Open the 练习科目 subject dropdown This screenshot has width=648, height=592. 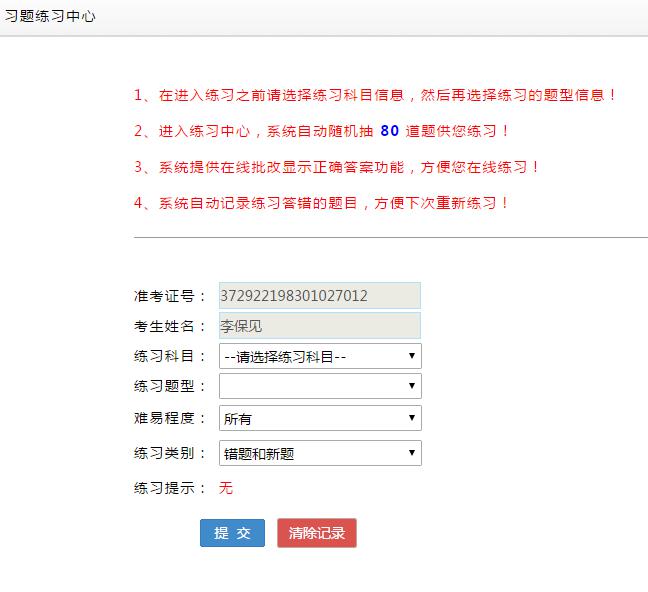click(x=320, y=356)
